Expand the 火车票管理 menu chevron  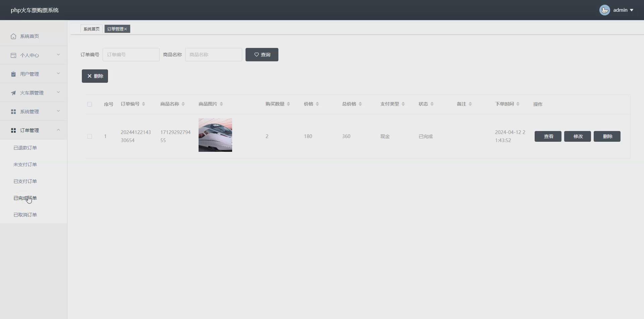point(58,92)
